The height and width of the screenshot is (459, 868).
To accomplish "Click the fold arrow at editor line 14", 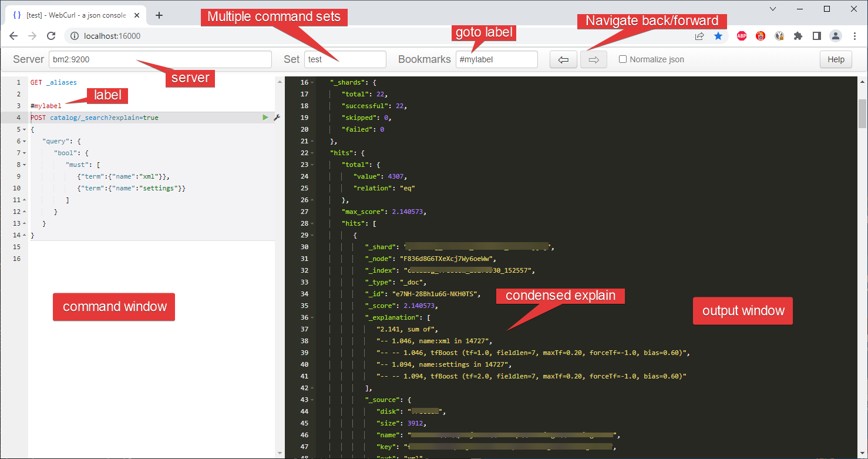I will tap(25, 235).
